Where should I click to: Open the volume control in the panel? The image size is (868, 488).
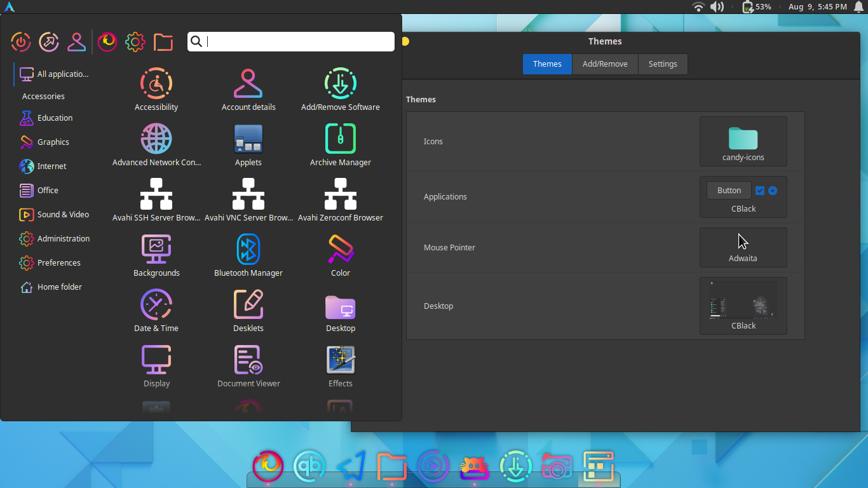click(717, 7)
